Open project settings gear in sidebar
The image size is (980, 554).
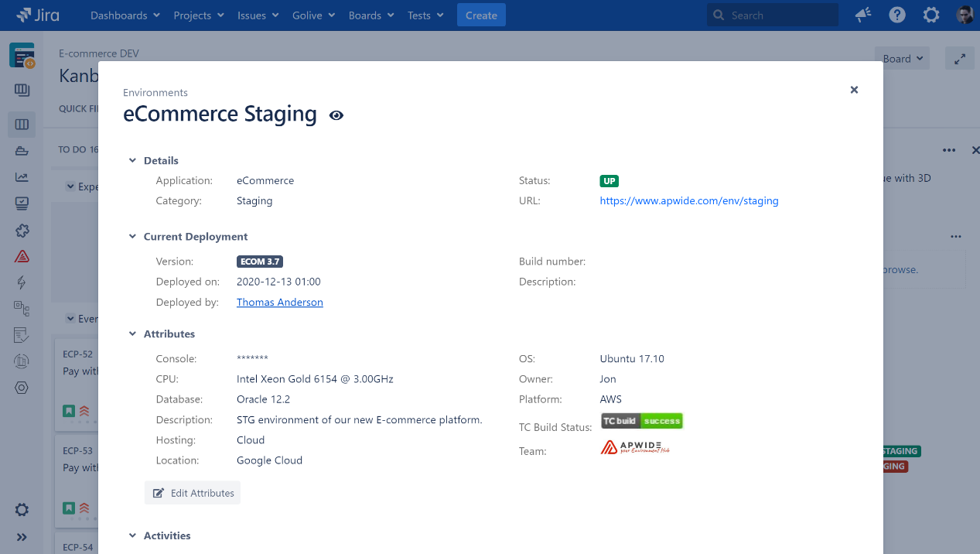click(22, 510)
